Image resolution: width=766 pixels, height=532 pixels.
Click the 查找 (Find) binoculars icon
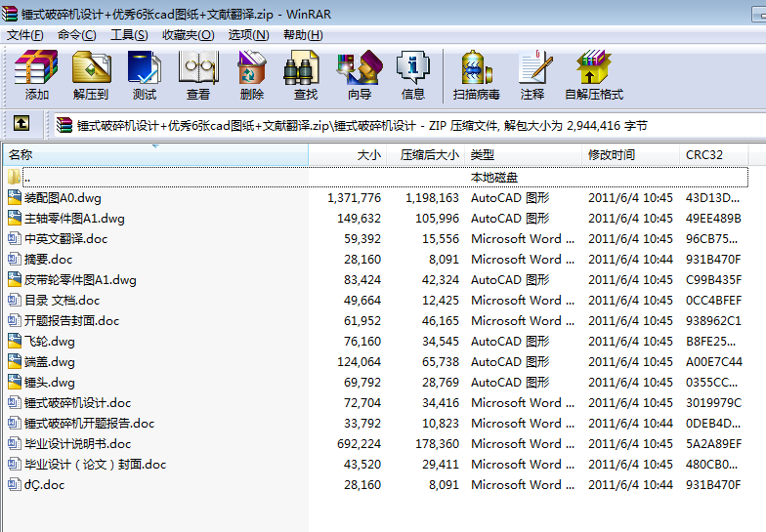pyautogui.click(x=301, y=66)
